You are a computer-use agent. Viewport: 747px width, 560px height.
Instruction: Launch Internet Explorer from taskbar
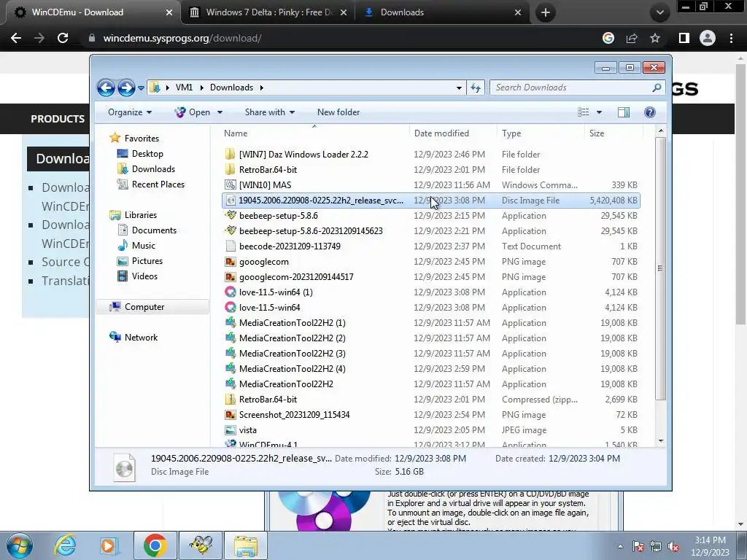click(x=65, y=545)
